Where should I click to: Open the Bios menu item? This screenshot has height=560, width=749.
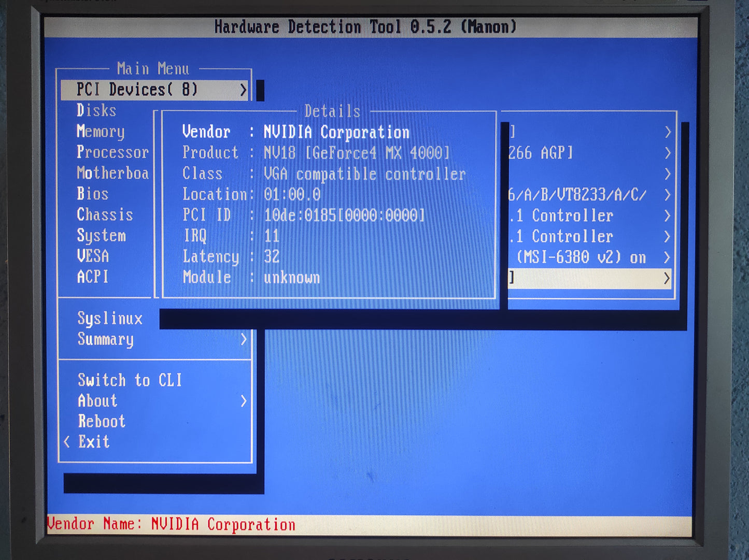[x=93, y=194]
